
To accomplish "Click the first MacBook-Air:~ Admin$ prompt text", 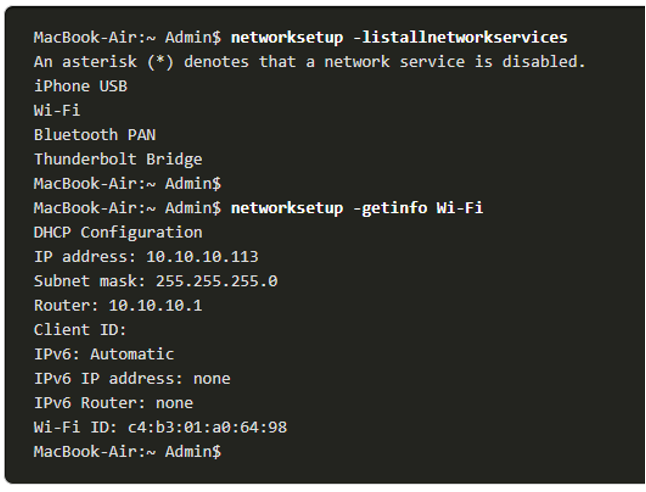I will tap(127, 37).
